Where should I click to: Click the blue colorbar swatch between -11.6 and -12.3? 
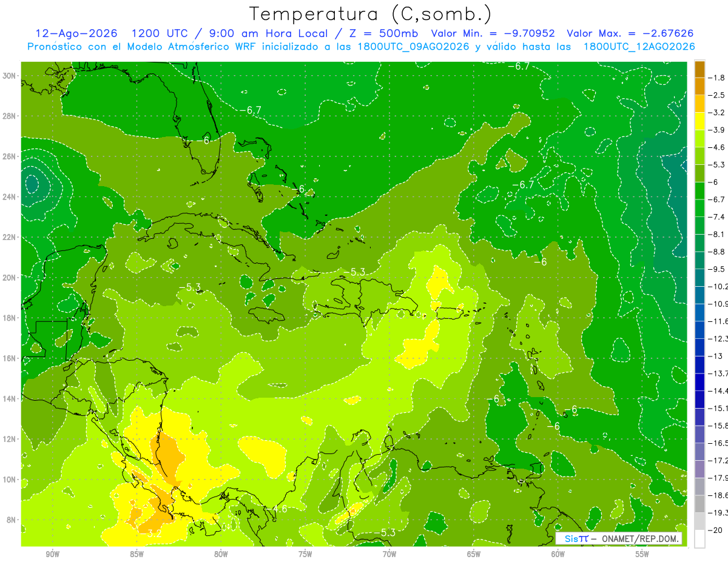point(699,330)
